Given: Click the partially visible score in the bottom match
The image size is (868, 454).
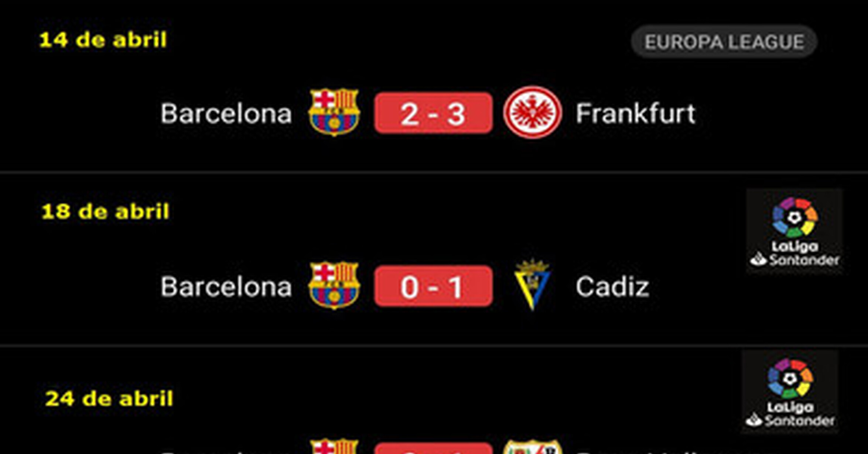Looking at the screenshot, I should tap(433, 449).
